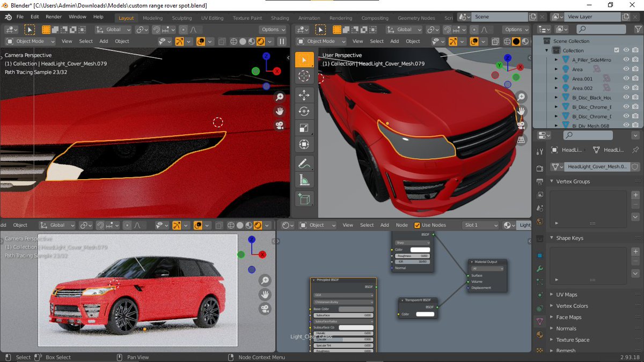
Task: Expand the UV Maps panel
Action: tap(552, 294)
